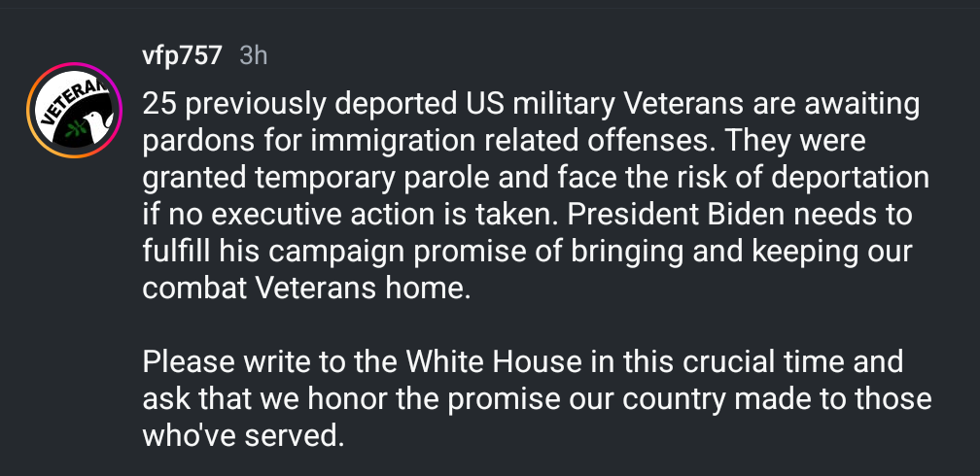This screenshot has height=476, width=980.
Task: Click the green olive branch on the avatar
Action: pos(74,128)
